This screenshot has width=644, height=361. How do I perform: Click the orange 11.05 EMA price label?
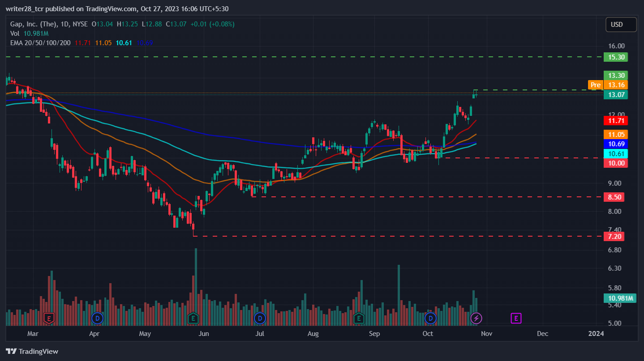click(616, 135)
